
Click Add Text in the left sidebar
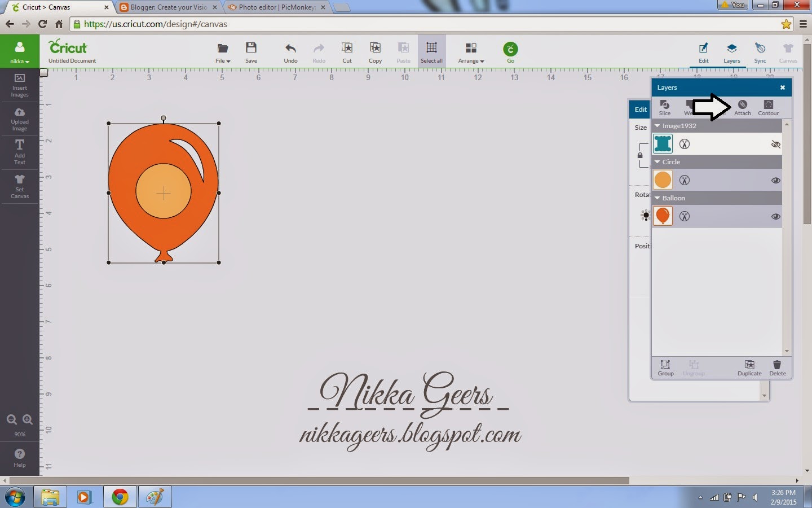[19, 152]
